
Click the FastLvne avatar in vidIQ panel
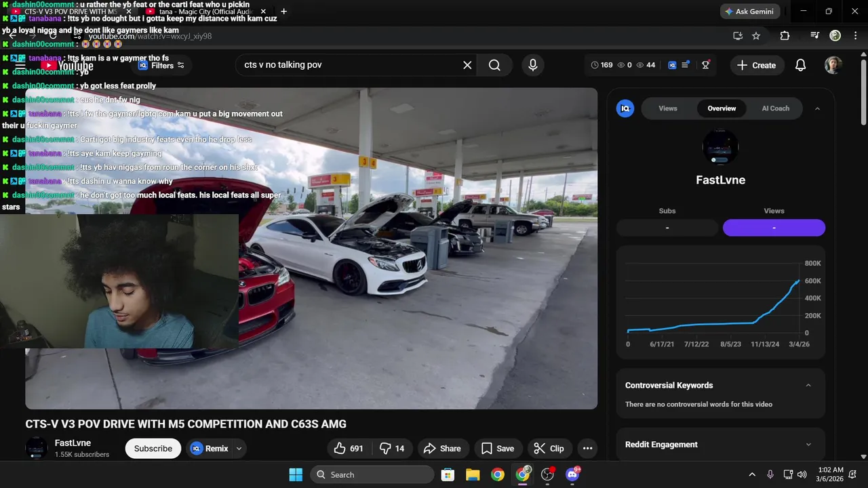(x=720, y=146)
